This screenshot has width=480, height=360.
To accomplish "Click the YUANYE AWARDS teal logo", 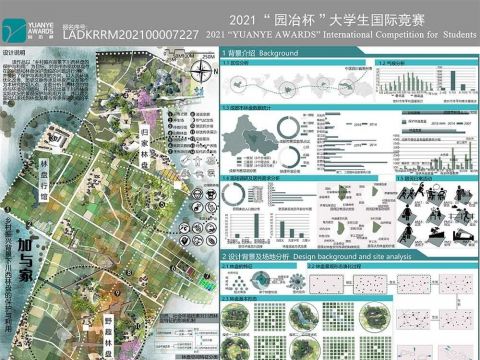I will point(14,31).
